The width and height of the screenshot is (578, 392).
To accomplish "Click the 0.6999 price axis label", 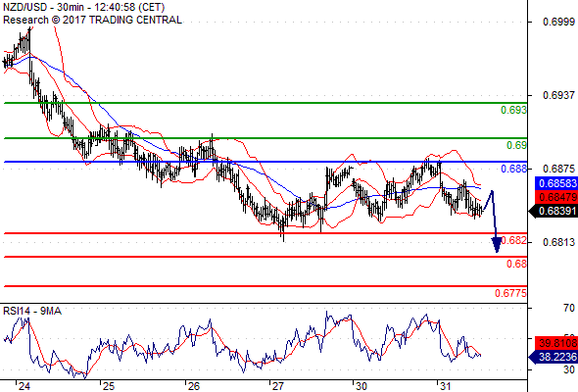I will [x=558, y=22].
